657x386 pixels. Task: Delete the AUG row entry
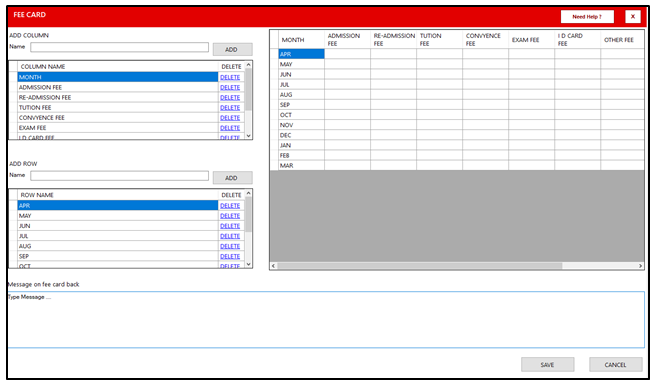coord(230,246)
